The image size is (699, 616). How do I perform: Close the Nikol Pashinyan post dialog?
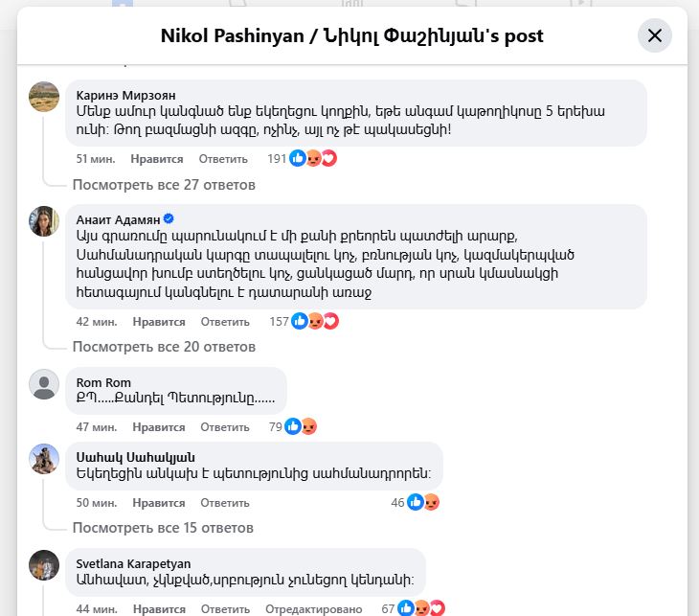click(x=654, y=35)
